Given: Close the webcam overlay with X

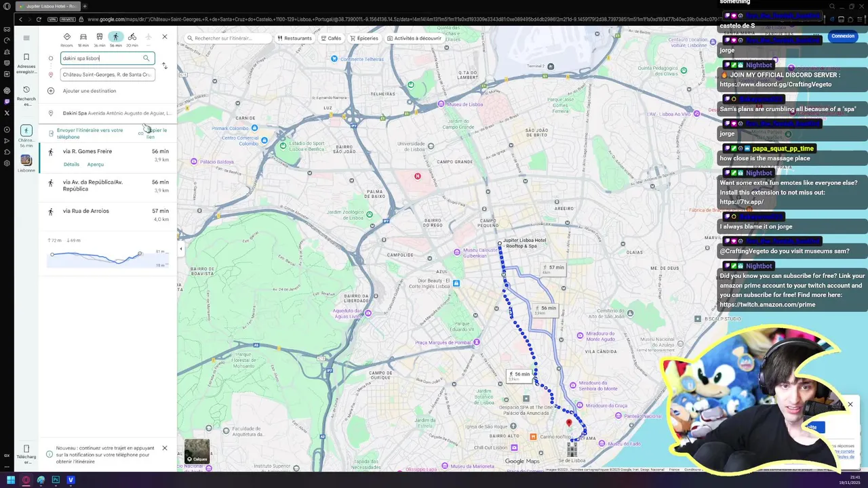Looking at the screenshot, I should click(x=850, y=405).
